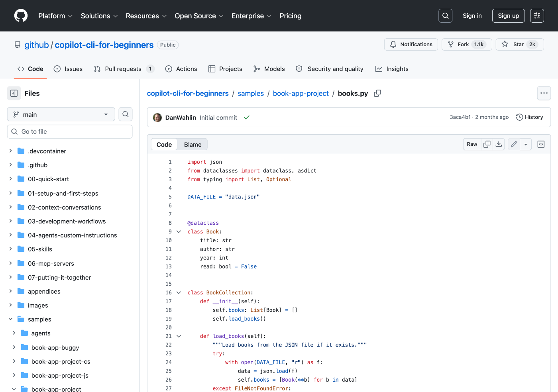Click DanWahlin's avatar image
This screenshot has width=558, height=392.
(157, 118)
